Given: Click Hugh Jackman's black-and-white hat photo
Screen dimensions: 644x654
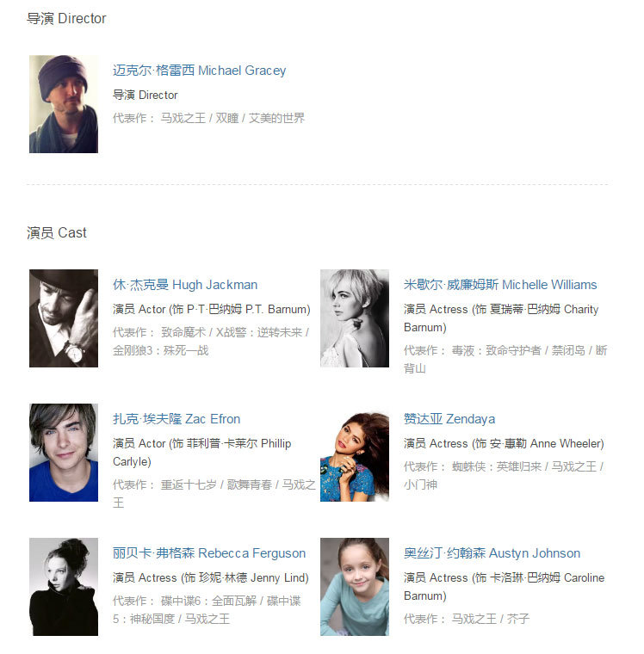Looking at the screenshot, I should point(64,318).
